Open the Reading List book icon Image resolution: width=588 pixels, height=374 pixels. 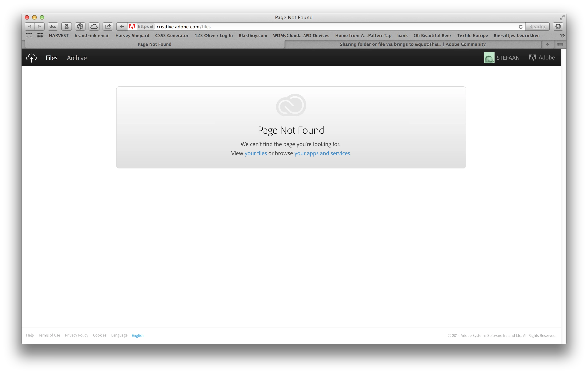pyautogui.click(x=29, y=35)
